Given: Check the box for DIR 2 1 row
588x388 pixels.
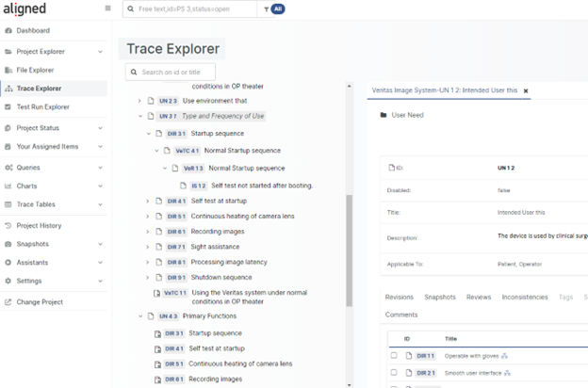Looking at the screenshot, I should (394, 373).
